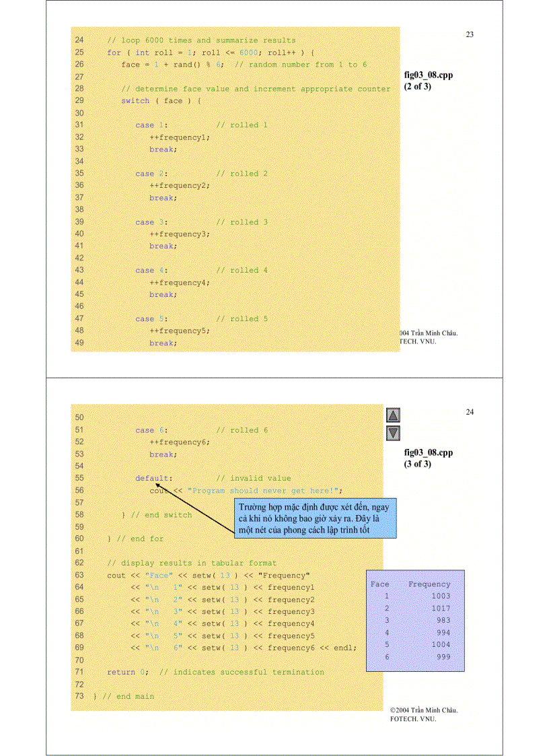Click the value 999 in the output table
Viewport: 549px width, 756px height.
coord(443,657)
